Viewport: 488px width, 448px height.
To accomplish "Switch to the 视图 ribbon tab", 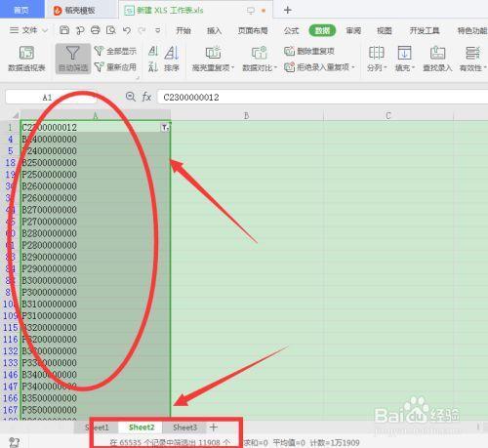I will (385, 30).
